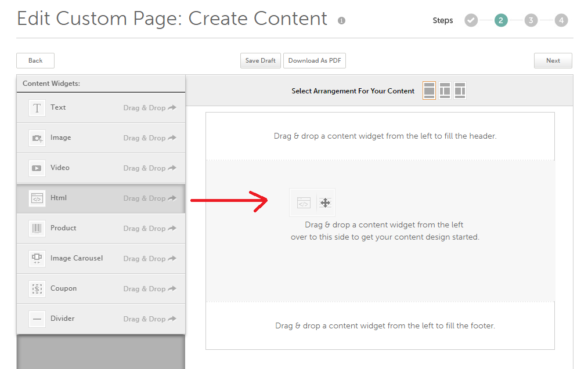Click the footer drop zone text
588x369 pixels.
click(x=385, y=326)
